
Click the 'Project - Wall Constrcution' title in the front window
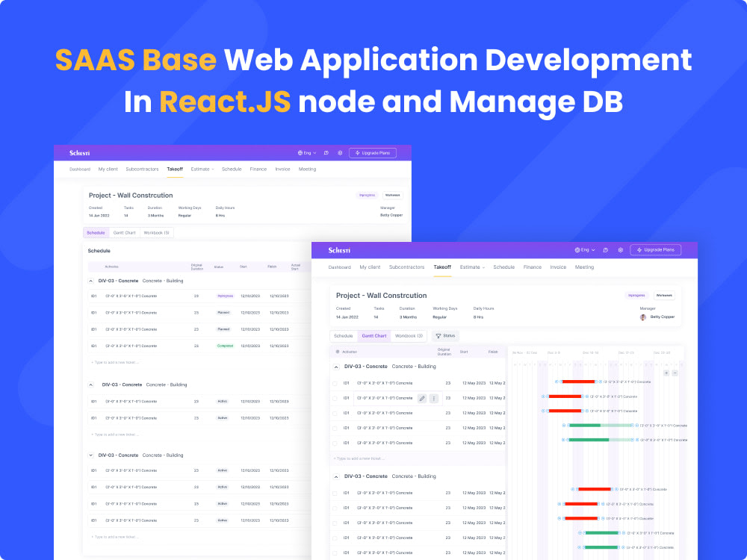[x=381, y=296]
